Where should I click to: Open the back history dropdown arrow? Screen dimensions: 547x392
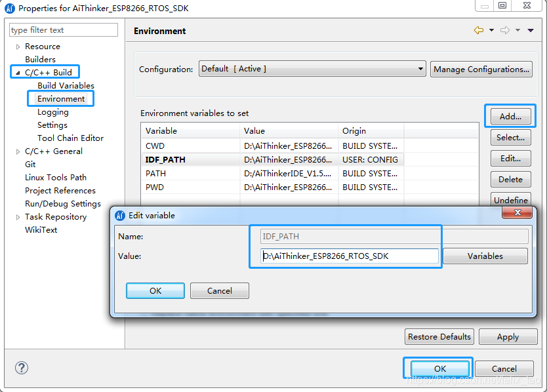point(491,30)
